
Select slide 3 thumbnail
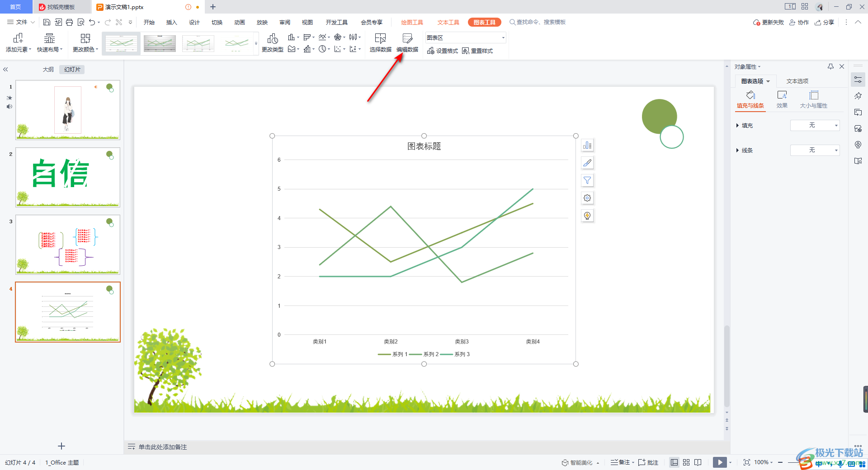coord(68,244)
